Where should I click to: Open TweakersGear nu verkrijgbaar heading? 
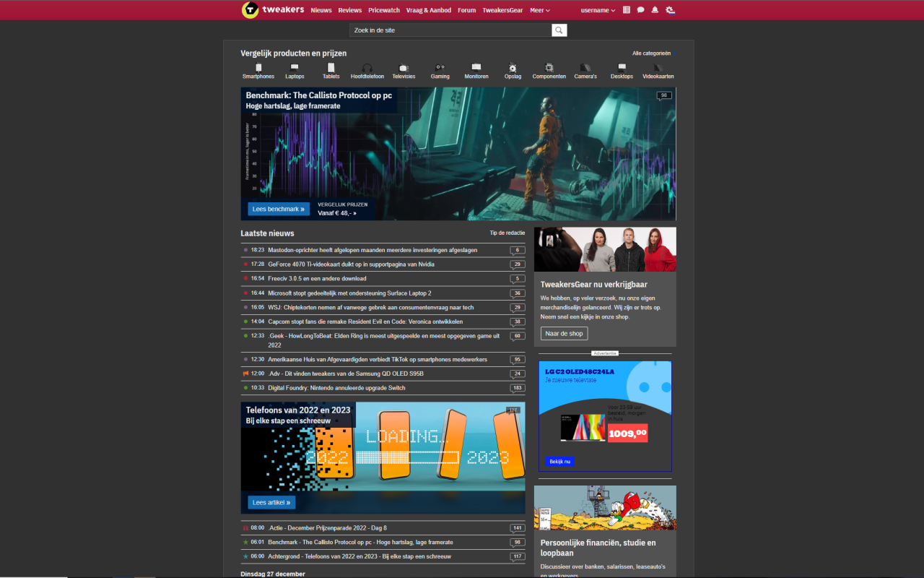coord(594,285)
